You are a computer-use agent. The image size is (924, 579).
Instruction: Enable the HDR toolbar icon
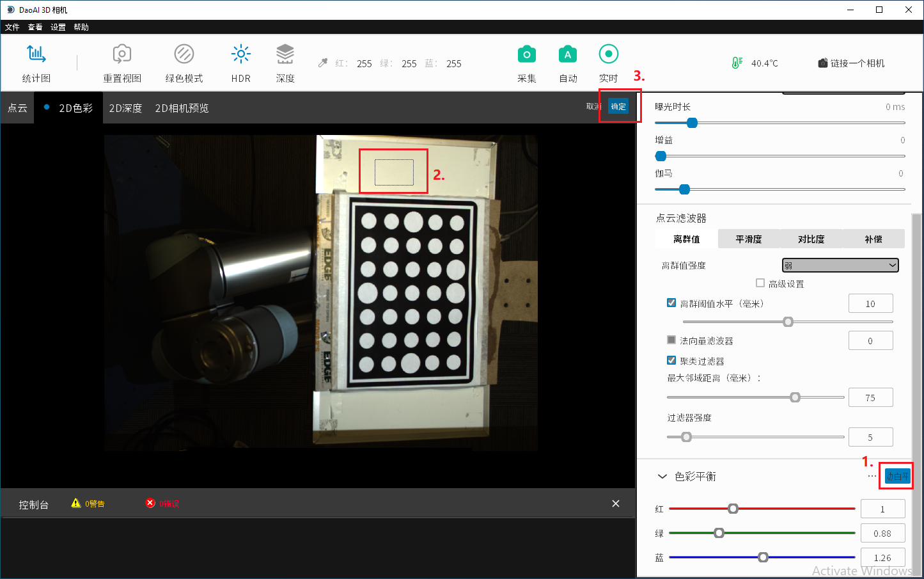click(240, 54)
